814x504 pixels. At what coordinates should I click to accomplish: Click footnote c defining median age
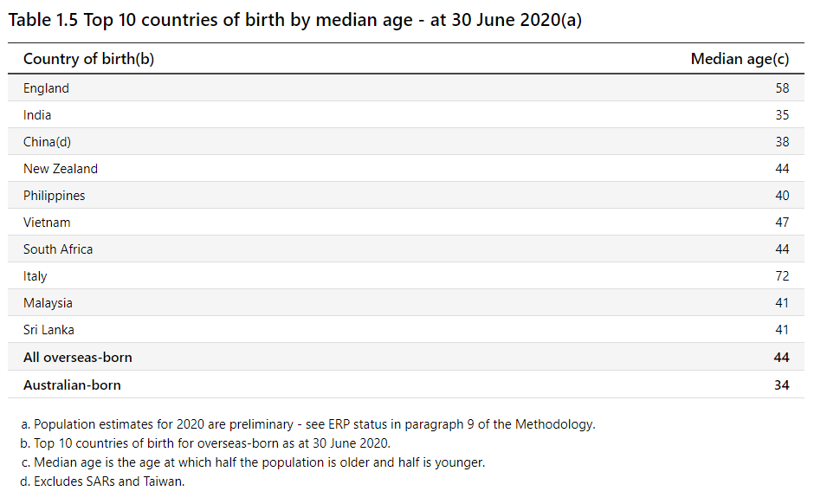point(254,462)
